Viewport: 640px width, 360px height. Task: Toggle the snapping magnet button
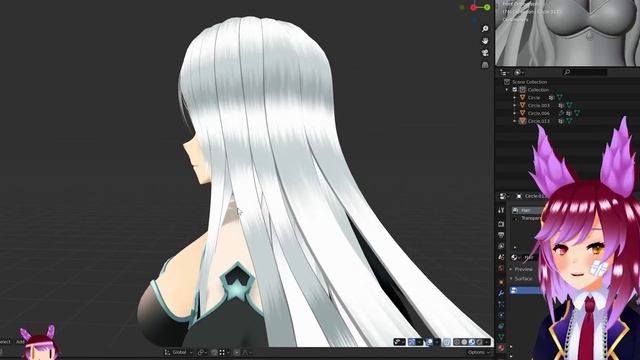point(215,352)
